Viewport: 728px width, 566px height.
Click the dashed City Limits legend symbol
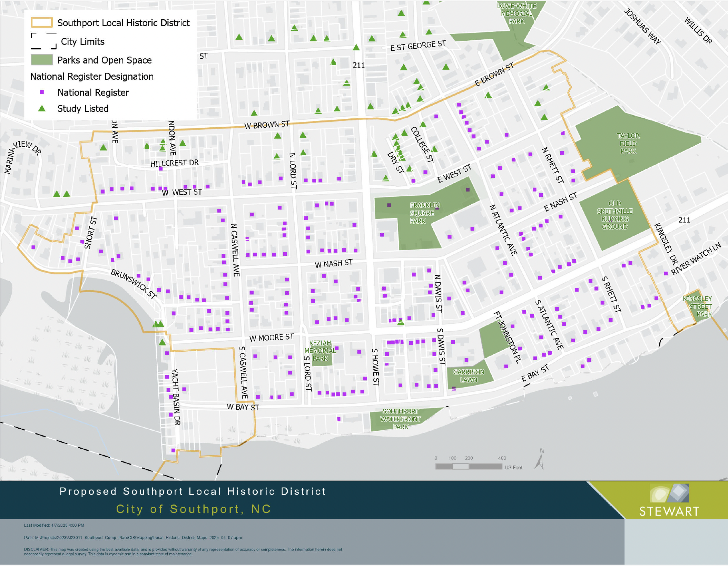(43, 41)
